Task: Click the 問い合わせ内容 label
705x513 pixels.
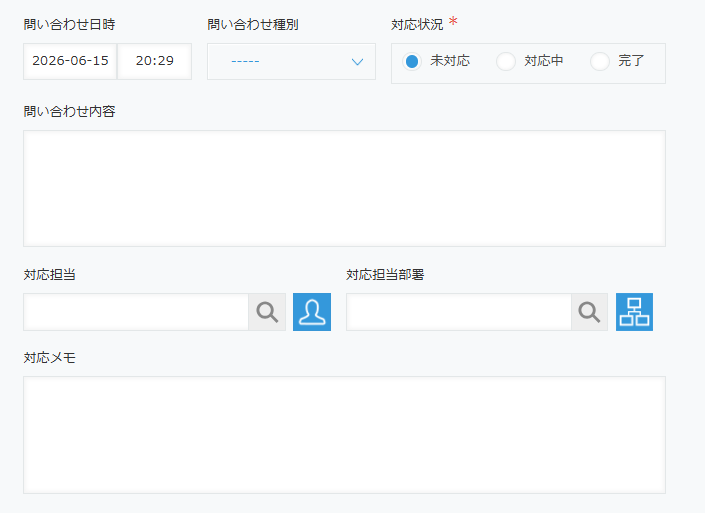Action: 69,111
